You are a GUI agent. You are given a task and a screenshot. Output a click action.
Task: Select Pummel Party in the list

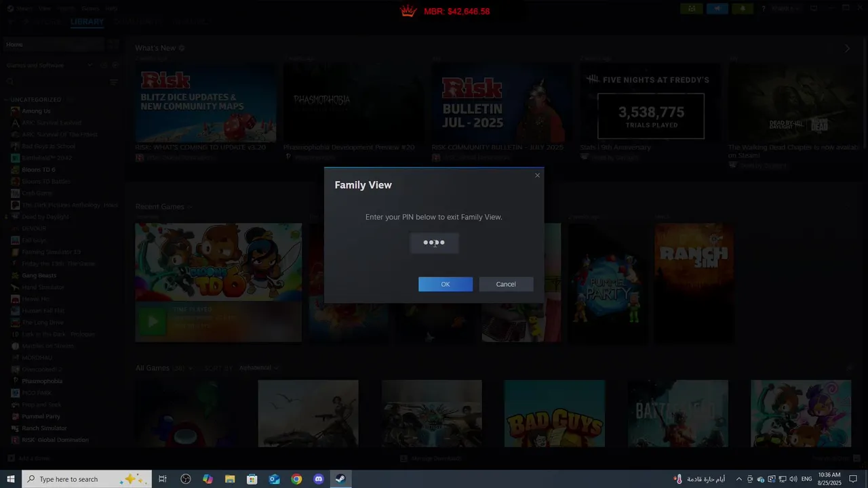[41, 416]
